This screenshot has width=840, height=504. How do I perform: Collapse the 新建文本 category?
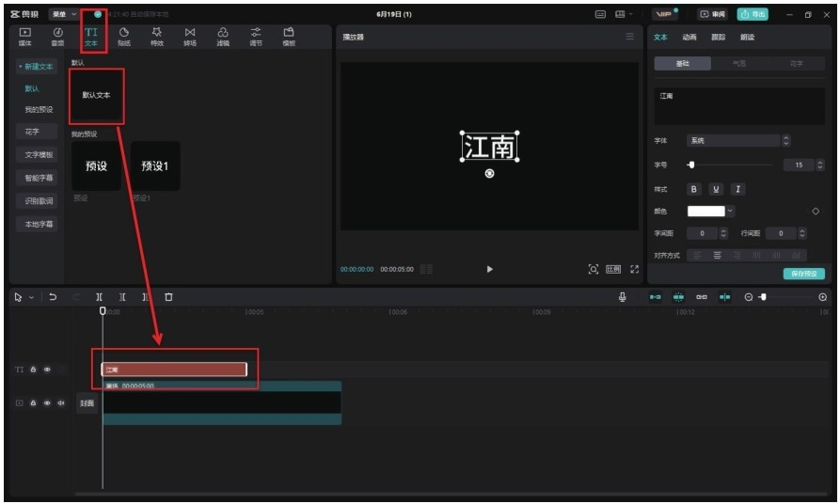37,67
